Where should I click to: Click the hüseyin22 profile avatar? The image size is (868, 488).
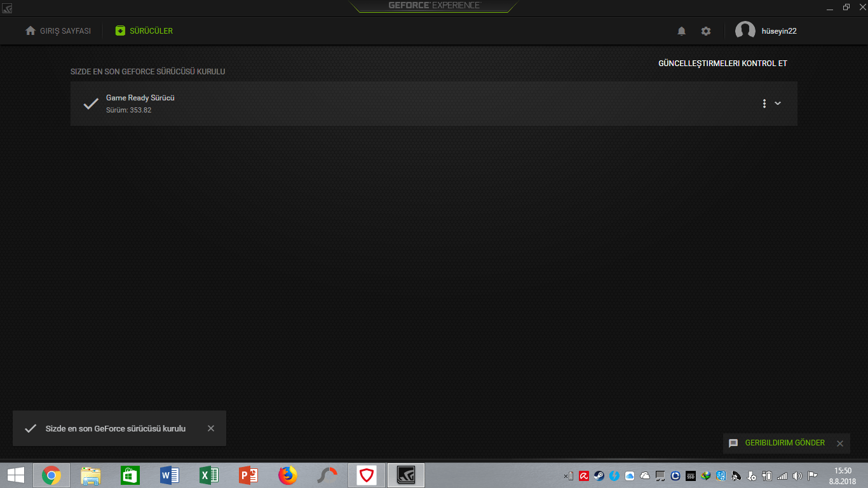pos(745,30)
